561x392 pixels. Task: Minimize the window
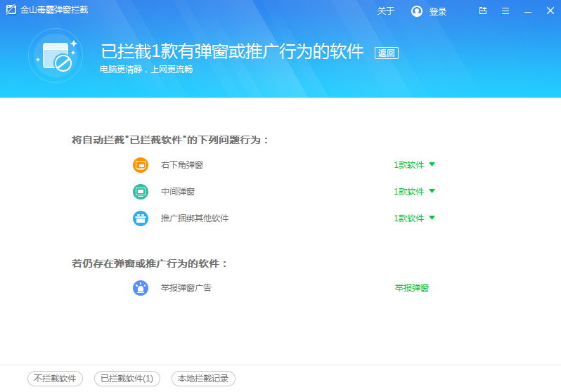[x=528, y=11]
